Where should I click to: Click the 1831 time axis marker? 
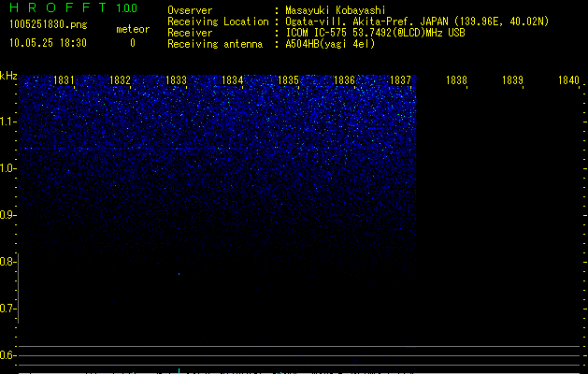[64, 80]
